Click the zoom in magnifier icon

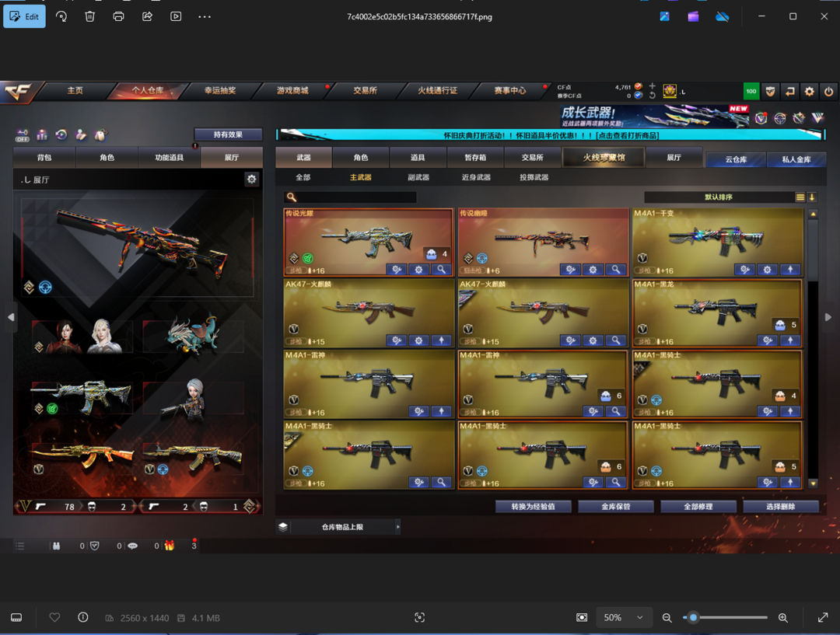coord(782,617)
